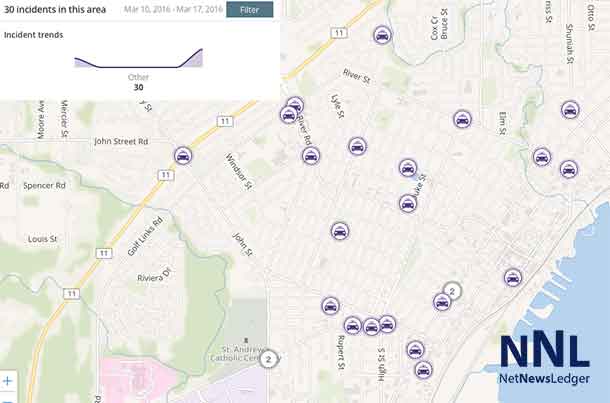Select the isolated incident marker south of Lyle St
Screen dimensions: 610x403
tap(340, 231)
